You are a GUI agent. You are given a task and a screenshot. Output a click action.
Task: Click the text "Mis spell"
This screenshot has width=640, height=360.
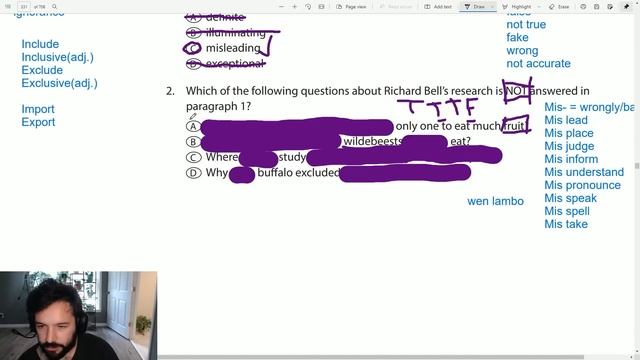click(567, 211)
